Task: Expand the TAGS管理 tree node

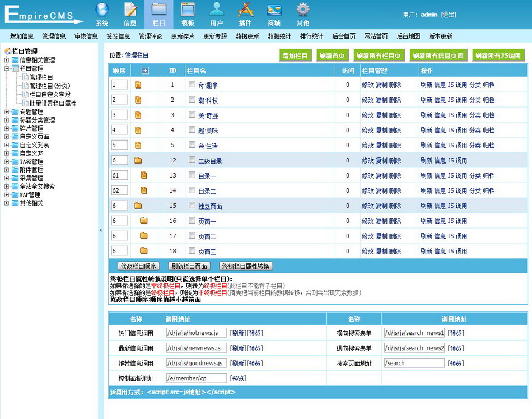Action: tap(7, 161)
